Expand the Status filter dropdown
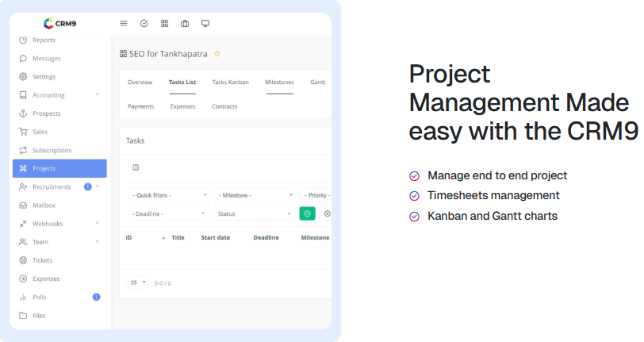 coord(255,213)
